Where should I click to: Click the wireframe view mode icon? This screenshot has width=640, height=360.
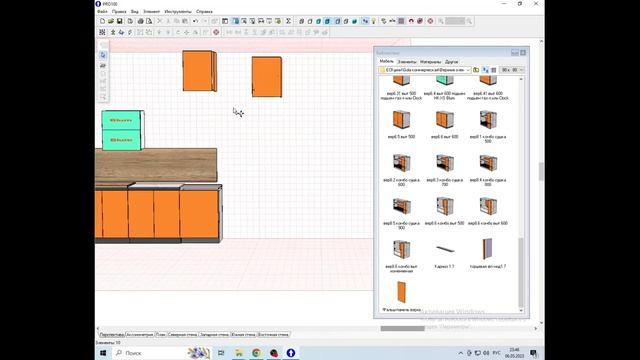(x=301, y=21)
